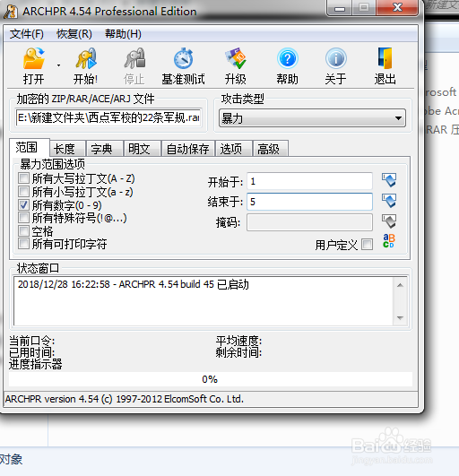
Task: Expand the 攻击类型 dropdown showing 暴力
Action: (x=312, y=118)
